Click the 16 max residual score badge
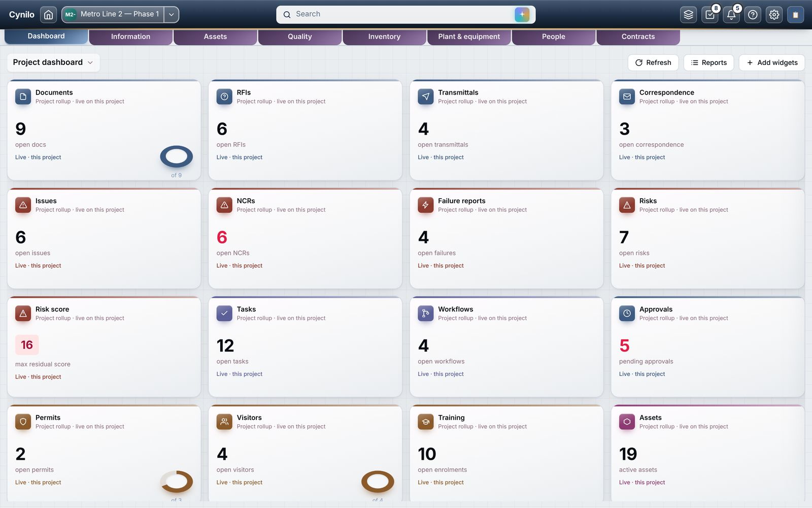 (x=27, y=345)
